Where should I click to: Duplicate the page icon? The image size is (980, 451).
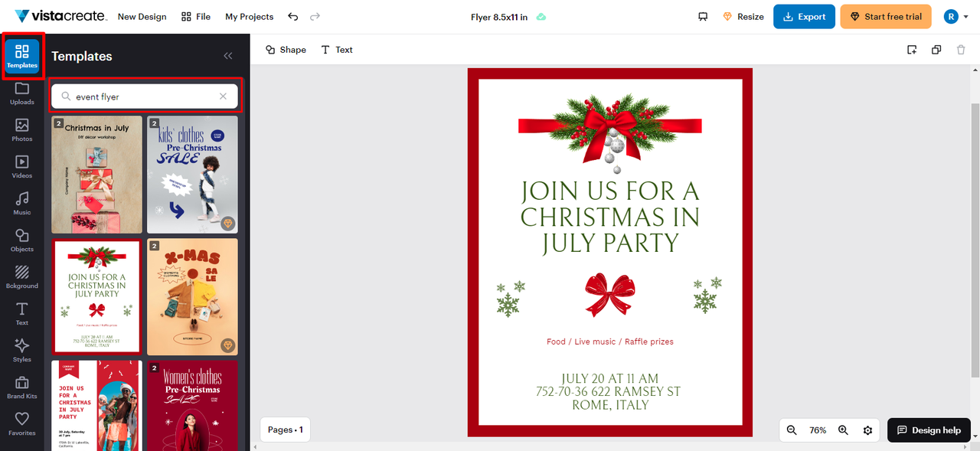pos(936,50)
